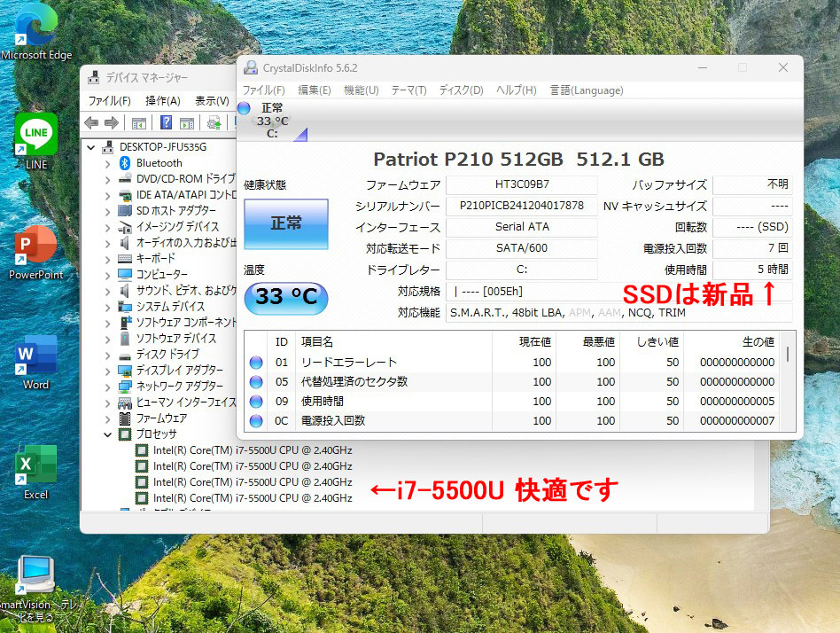Click the Patriot P210 512GB disk title
This screenshot has height=633, width=840.
click(518, 160)
